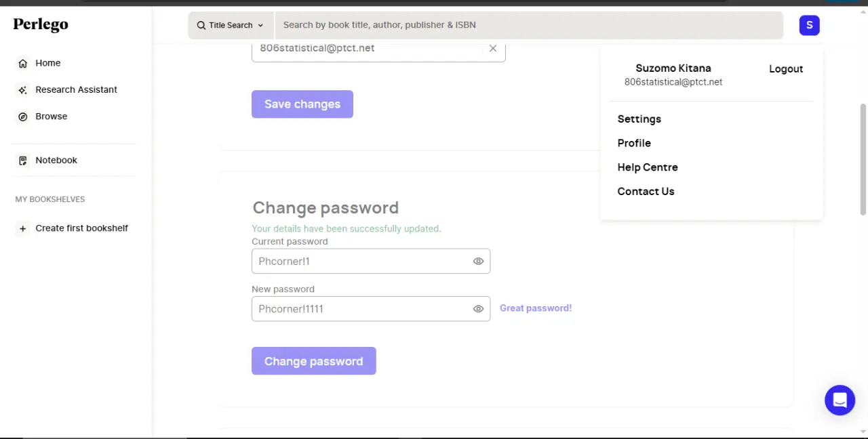Screen dimensions: 868x439
Task: Toggle visibility of current password
Action: [x=478, y=261]
